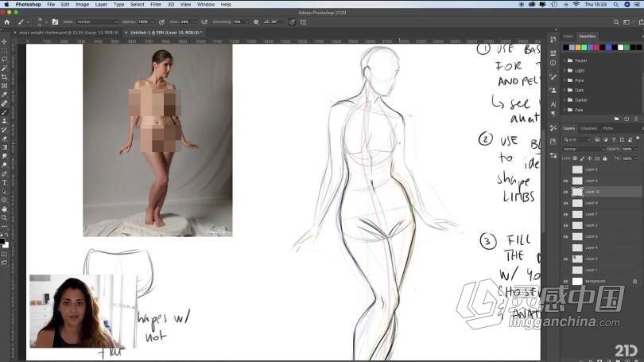Switch to the Untitled-1 document tab

coord(166,32)
